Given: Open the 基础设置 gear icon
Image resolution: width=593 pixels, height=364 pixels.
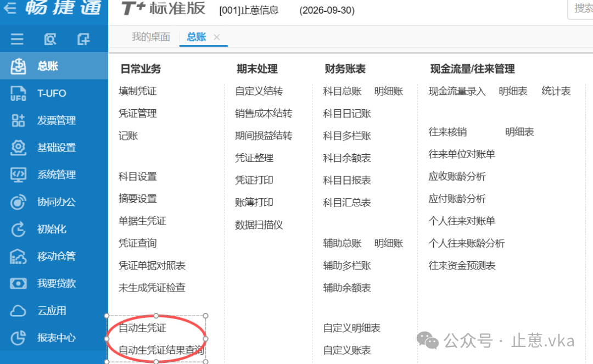Looking at the screenshot, I should (18, 148).
